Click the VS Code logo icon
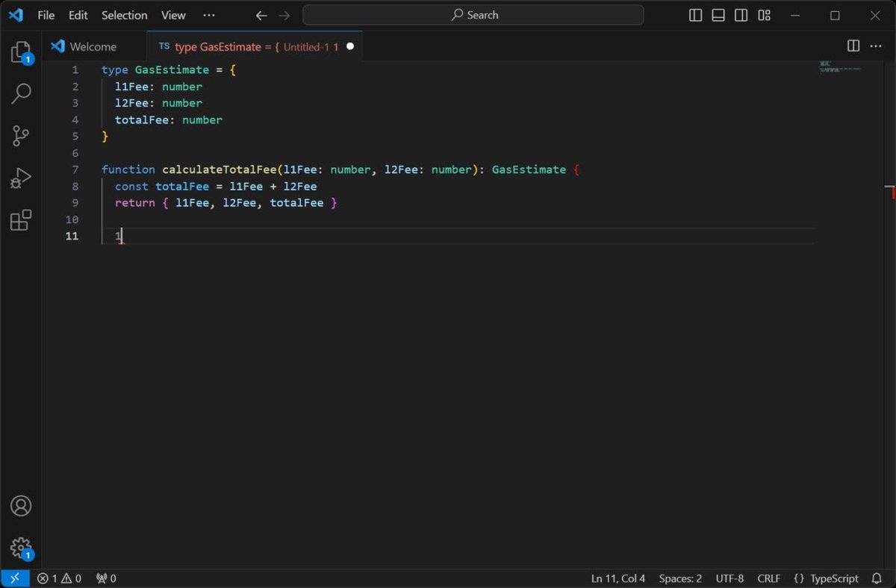 point(16,15)
